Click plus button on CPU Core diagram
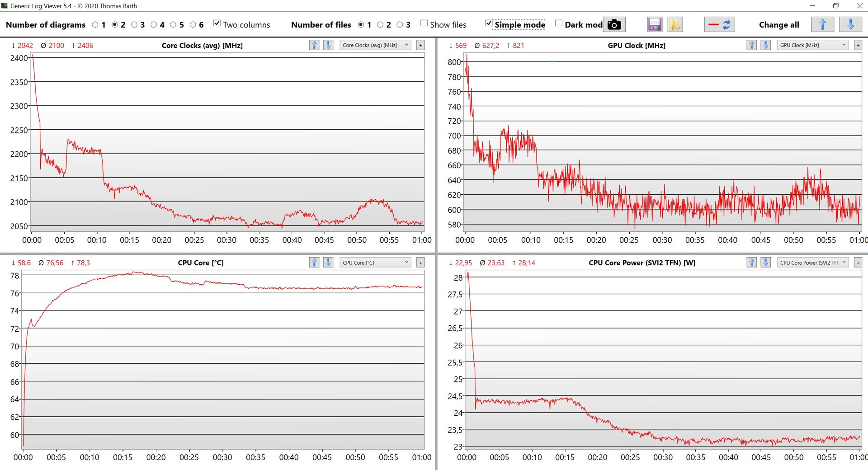This screenshot has width=868, height=470. pos(420,263)
